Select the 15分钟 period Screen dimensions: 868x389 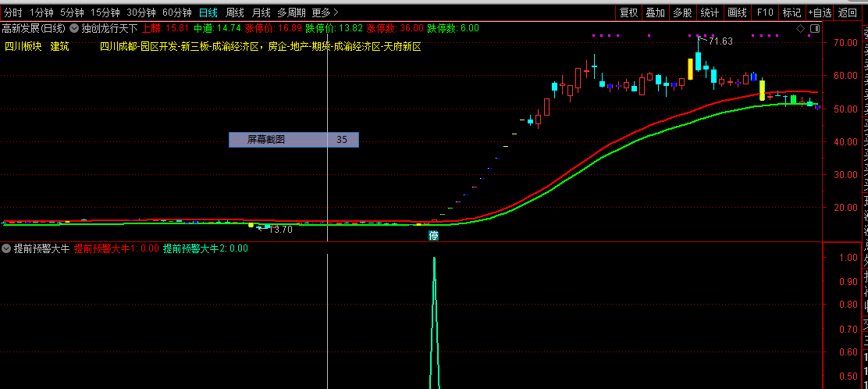(x=105, y=12)
